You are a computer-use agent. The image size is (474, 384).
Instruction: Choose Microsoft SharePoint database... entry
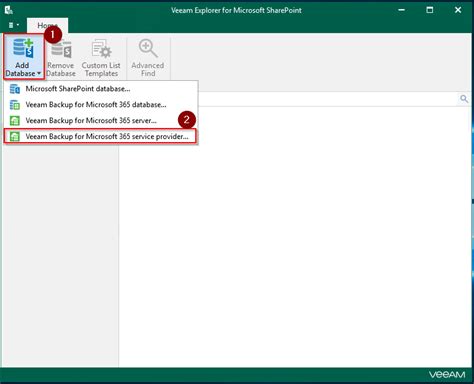(x=101, y=89)
